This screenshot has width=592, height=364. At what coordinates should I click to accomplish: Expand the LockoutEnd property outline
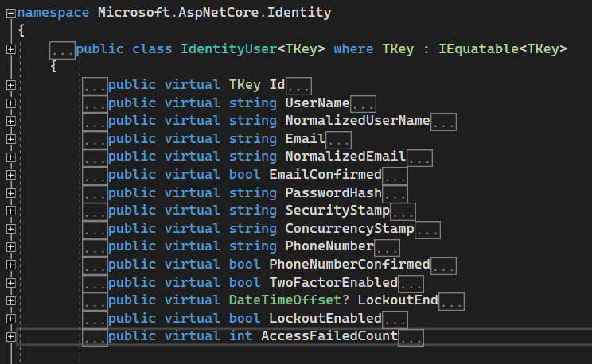(11, 301)
